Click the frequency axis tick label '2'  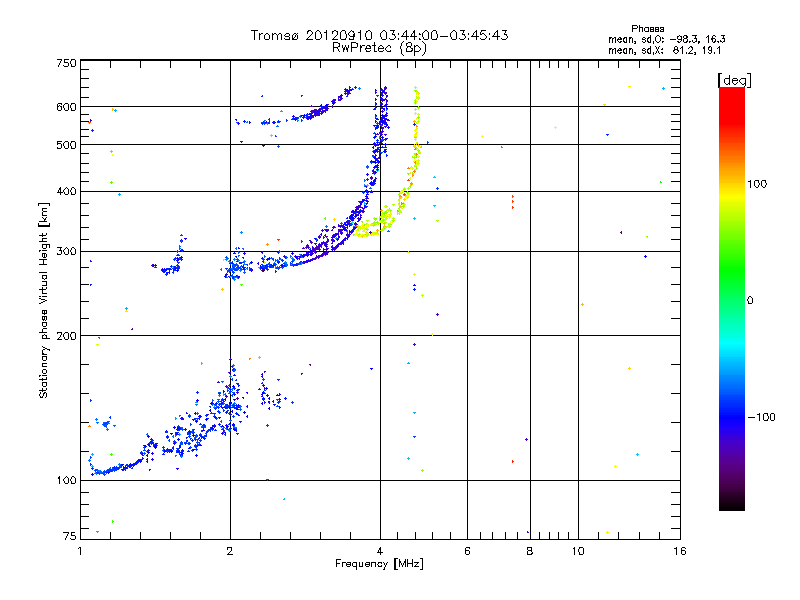(230, 551)
